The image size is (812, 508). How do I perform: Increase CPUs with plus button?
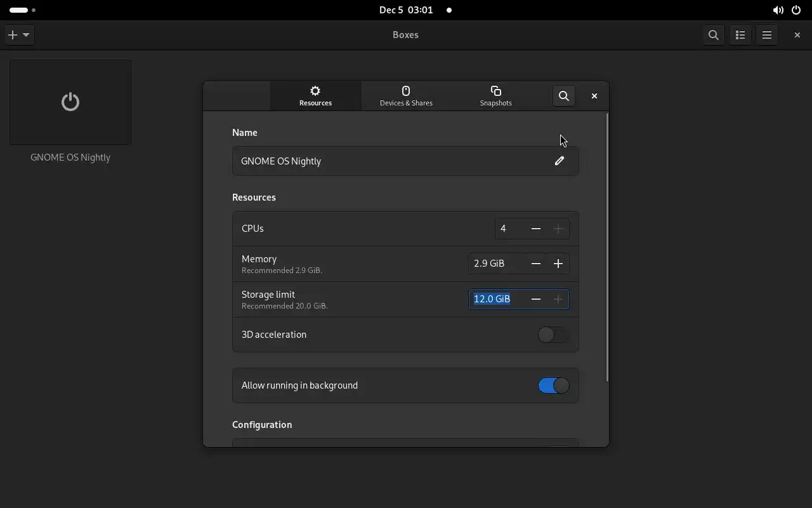click(558, 229)
